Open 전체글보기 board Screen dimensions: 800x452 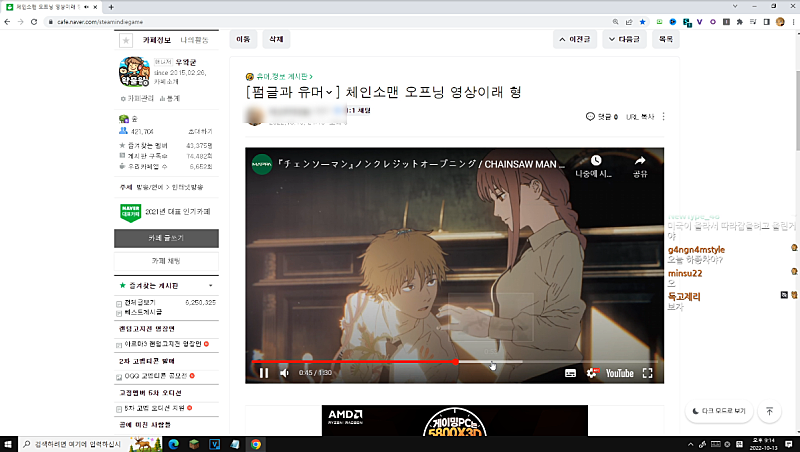tap(140, 303)
